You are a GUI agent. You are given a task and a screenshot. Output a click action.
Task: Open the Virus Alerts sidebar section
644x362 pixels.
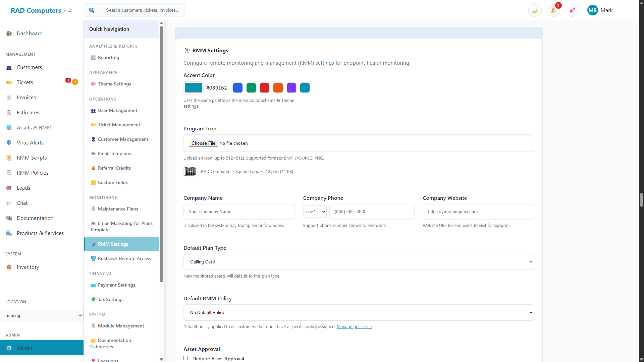click(30, 142)
